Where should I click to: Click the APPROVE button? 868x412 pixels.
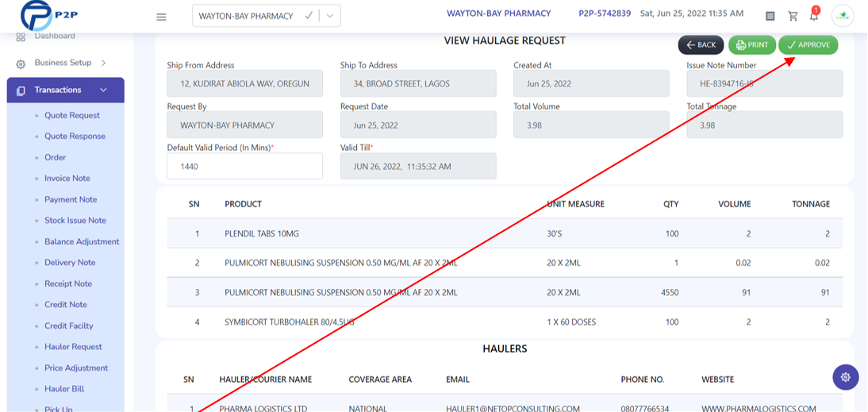tap(808, 45)
